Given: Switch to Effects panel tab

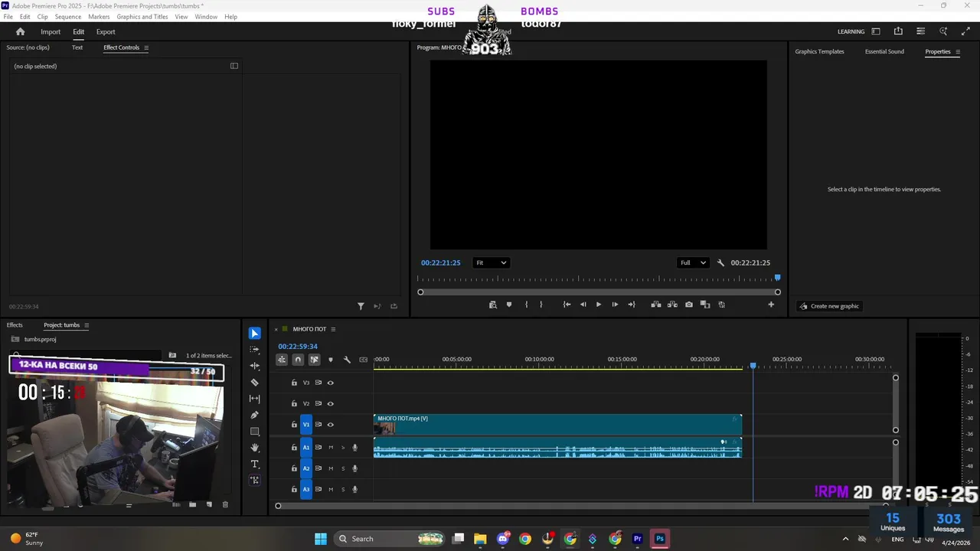Looking at the screenshot, I should click(15, 325).
